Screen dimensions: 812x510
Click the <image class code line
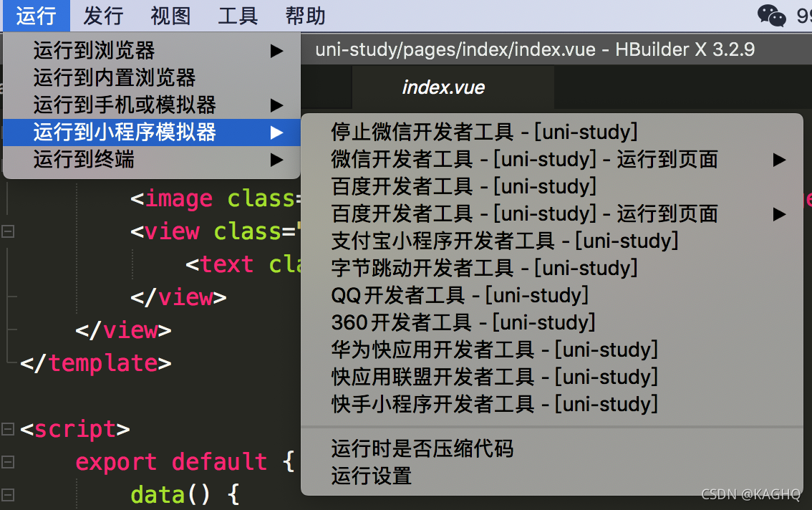(215, 198)
